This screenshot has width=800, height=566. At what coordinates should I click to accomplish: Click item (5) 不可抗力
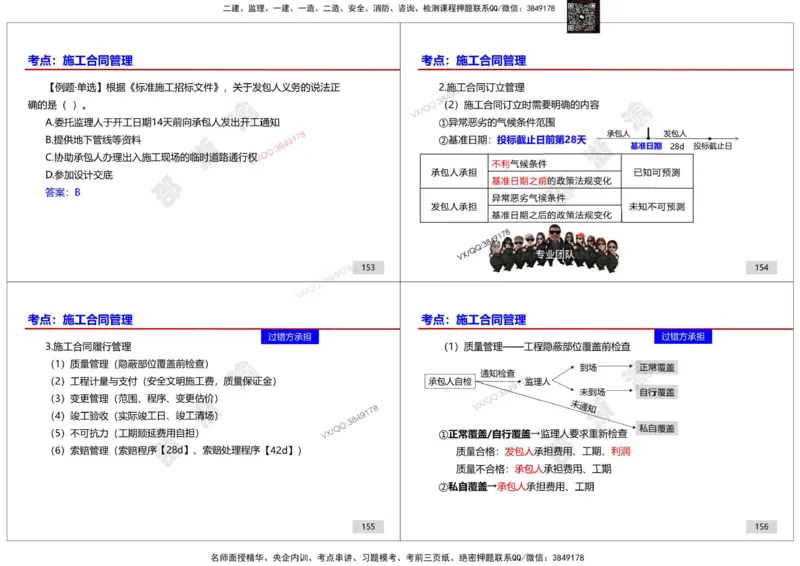125,433
